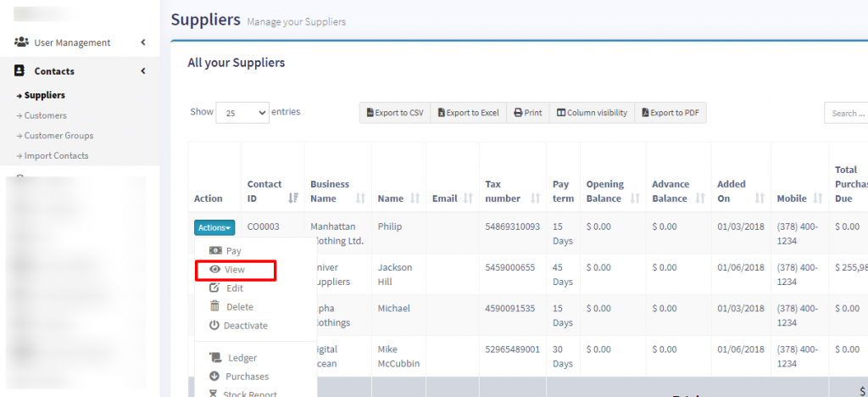The height and width of the screenshot is (397, 868).
Task: Click the trash icon beside Delete
Action: 215,307
